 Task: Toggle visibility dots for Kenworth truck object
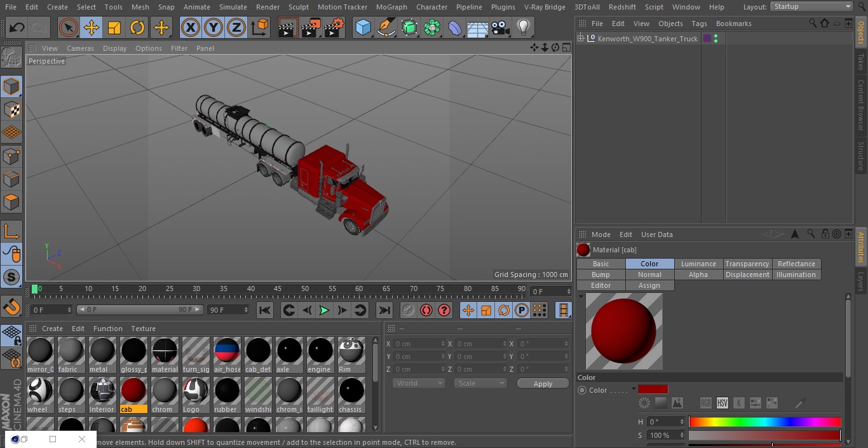tap(716, 39)
